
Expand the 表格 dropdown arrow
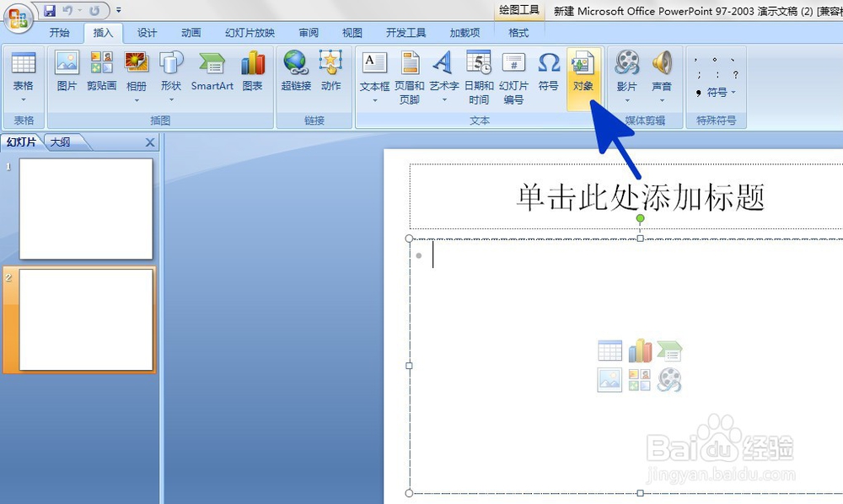pyautogui.click(x=23, y=99)
